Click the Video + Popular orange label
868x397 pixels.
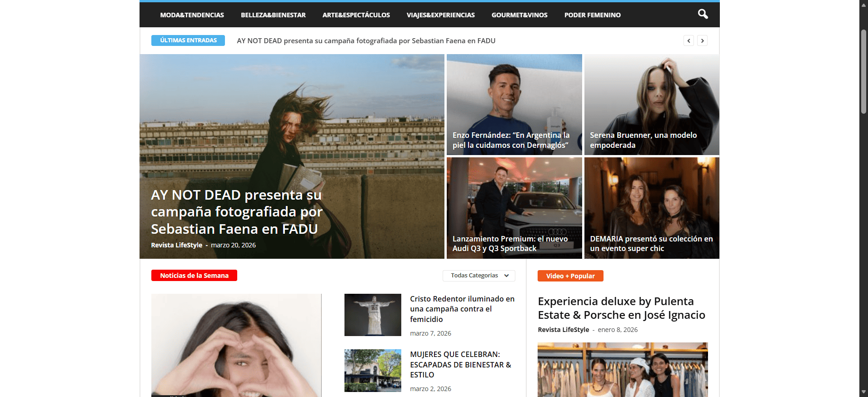coord(570,276)
